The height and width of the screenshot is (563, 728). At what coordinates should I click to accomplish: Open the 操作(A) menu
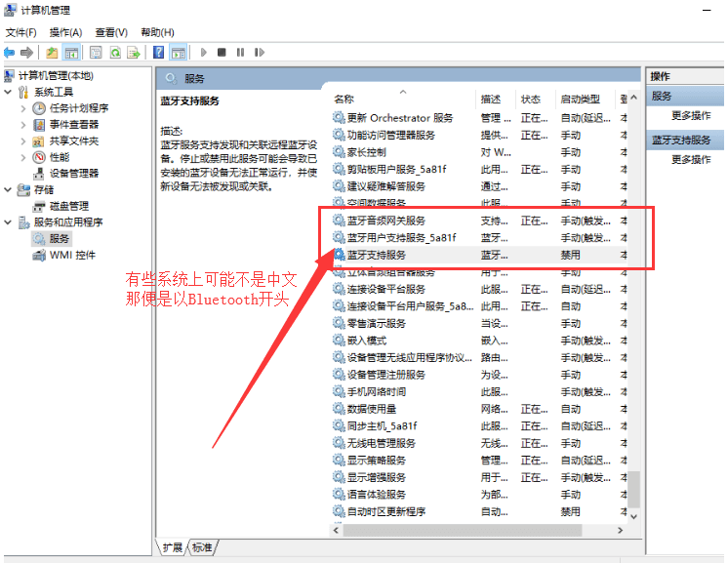point(65,32)
